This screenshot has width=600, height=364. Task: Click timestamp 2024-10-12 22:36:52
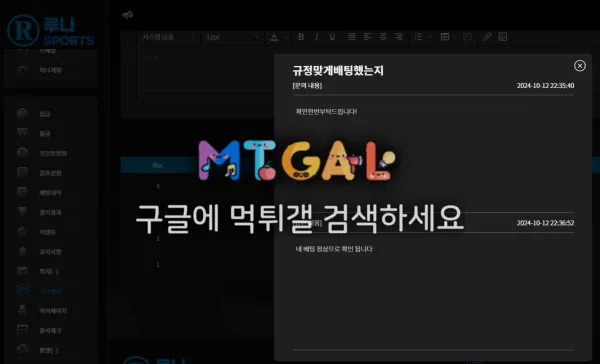click(x=545, y=223)
